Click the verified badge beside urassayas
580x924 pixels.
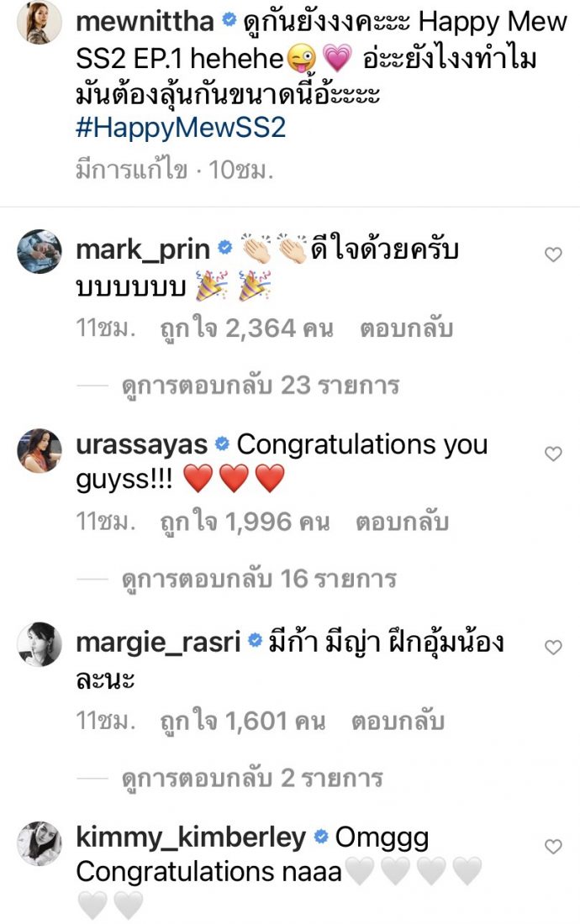222,444
